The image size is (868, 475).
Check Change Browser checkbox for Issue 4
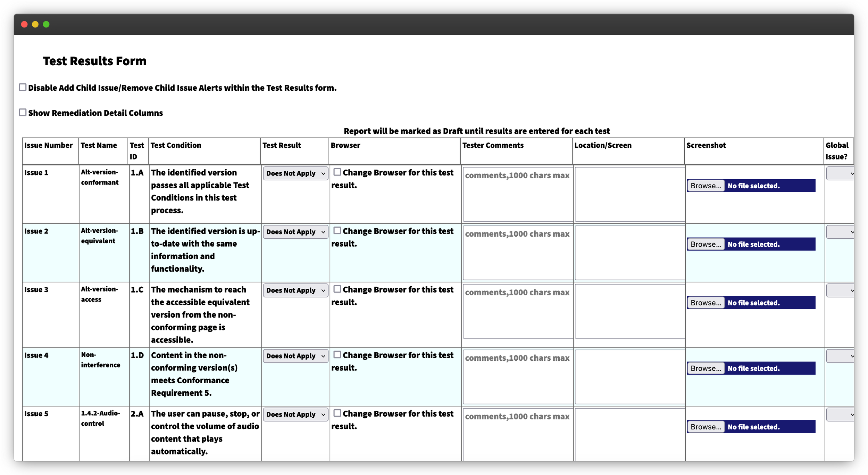pos(337,354)
